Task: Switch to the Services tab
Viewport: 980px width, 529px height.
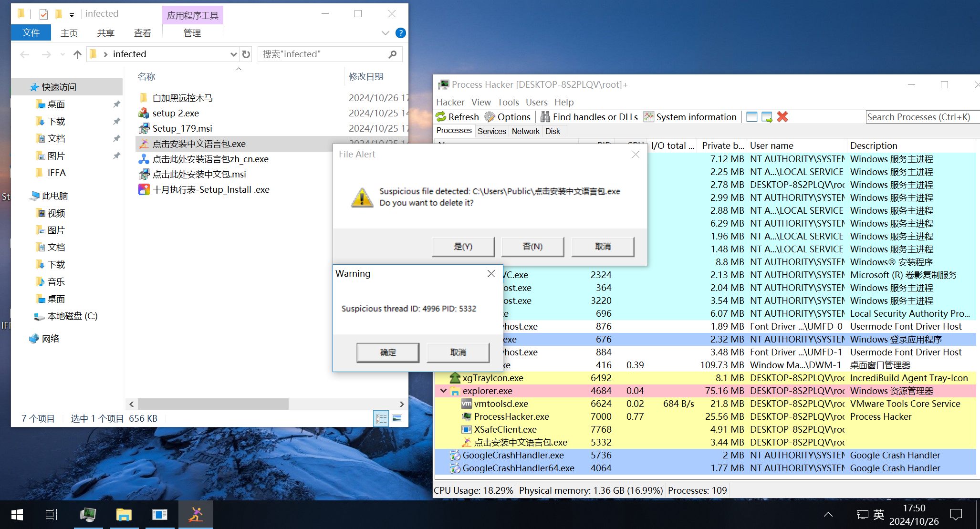Action: pyautogui.click(x=491, y=131)
